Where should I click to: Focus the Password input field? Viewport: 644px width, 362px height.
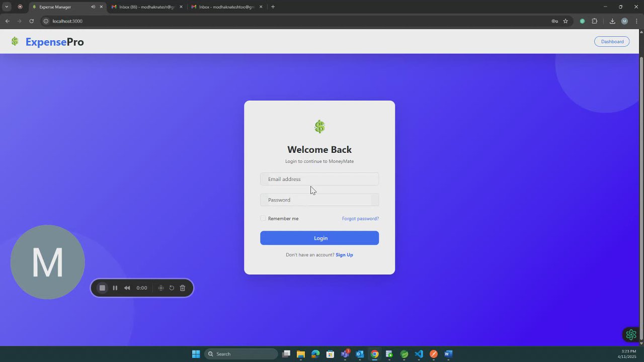click(319, 200)
